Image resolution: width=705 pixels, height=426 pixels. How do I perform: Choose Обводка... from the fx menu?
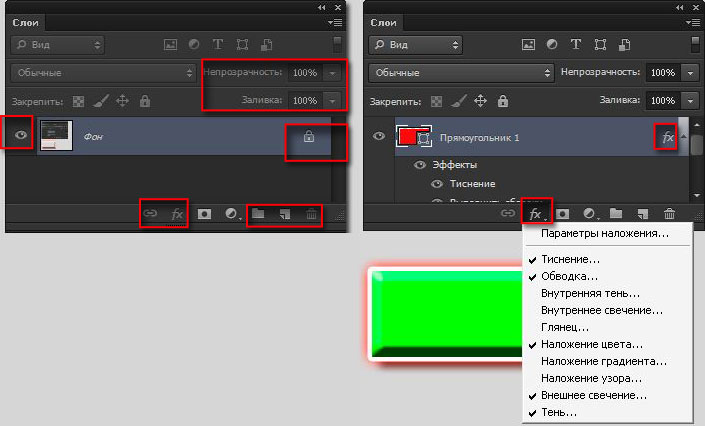click(569, 275)
